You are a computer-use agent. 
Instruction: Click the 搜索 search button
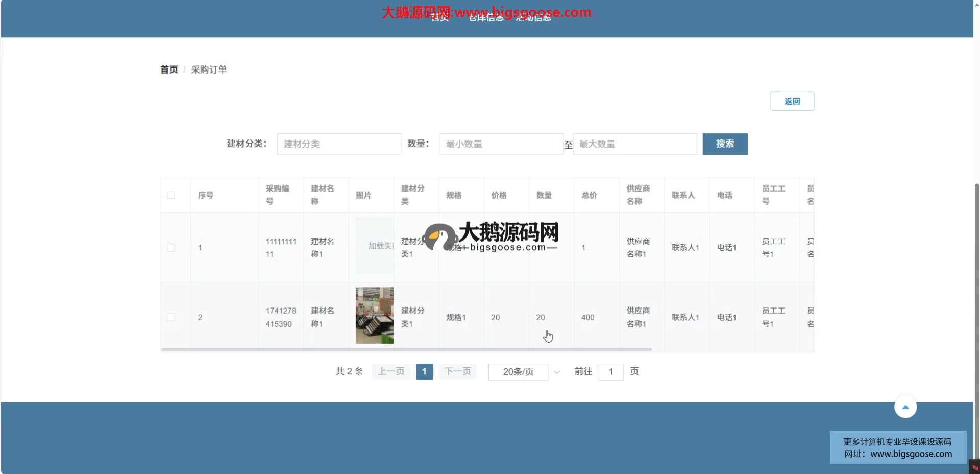[724, 144]
